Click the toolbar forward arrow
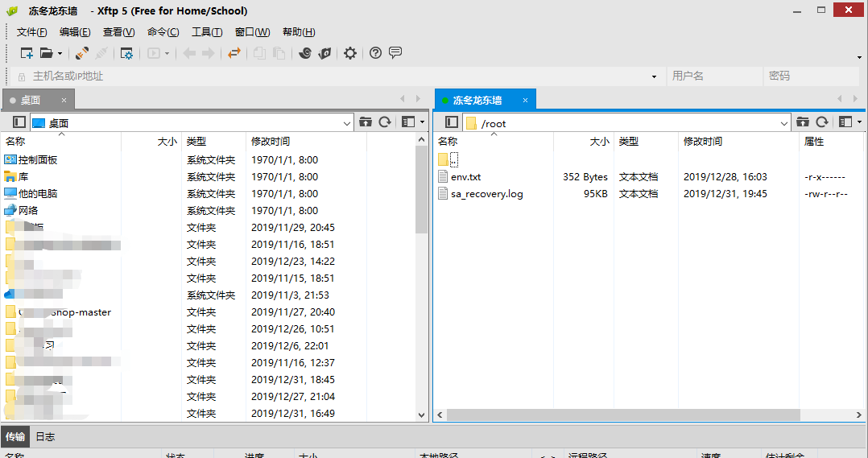Image resolution: width=868 pixels, height=458 pixels. [x=208, y=53]
